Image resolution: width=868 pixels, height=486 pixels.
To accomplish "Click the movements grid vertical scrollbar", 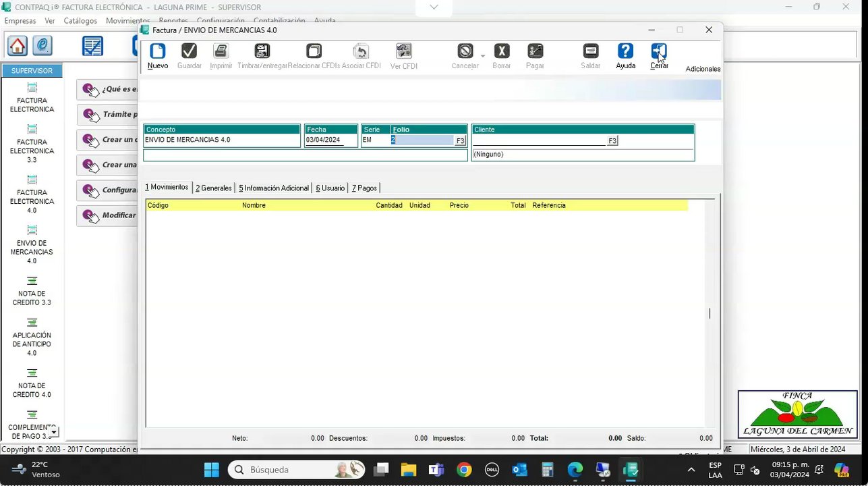I will [x=709, y=313].
